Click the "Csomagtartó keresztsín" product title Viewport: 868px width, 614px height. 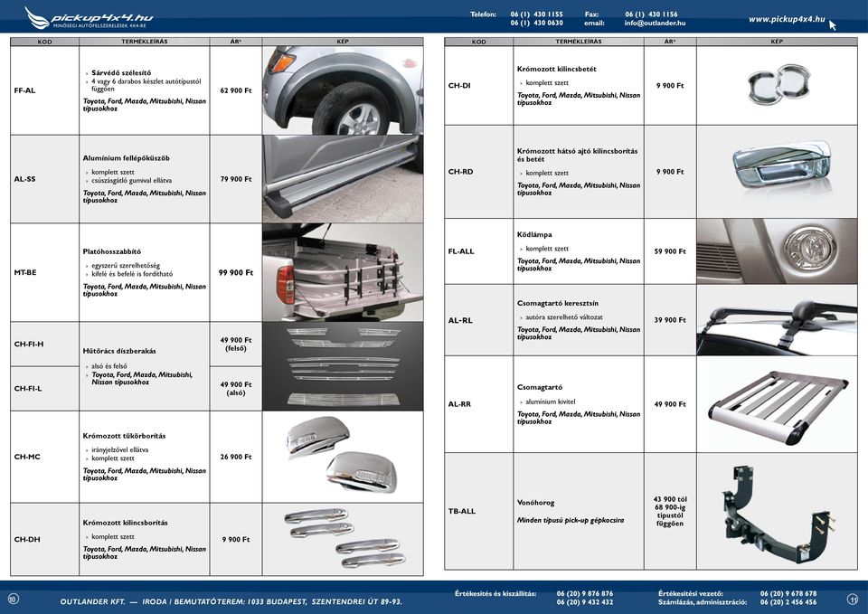558,304
